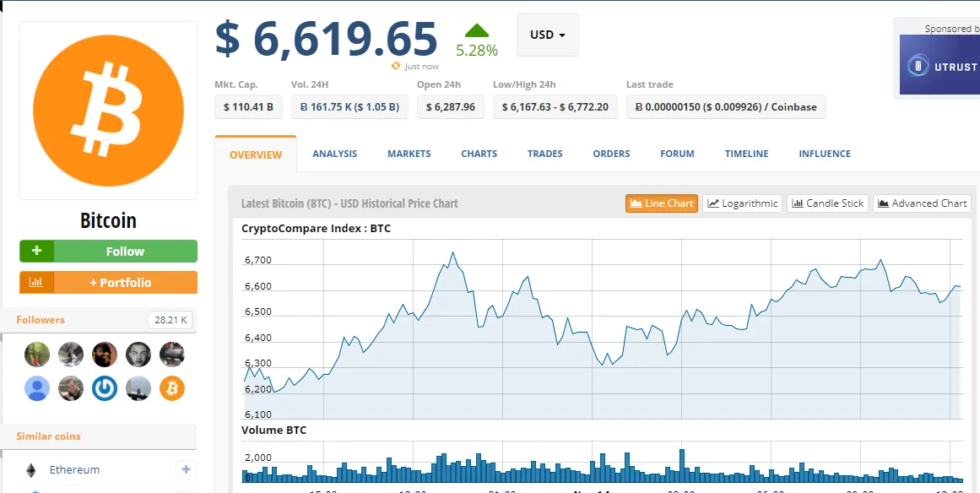Click the blue default-user follower avatar
Screen dimensions: 980x493
pos(37,388)
